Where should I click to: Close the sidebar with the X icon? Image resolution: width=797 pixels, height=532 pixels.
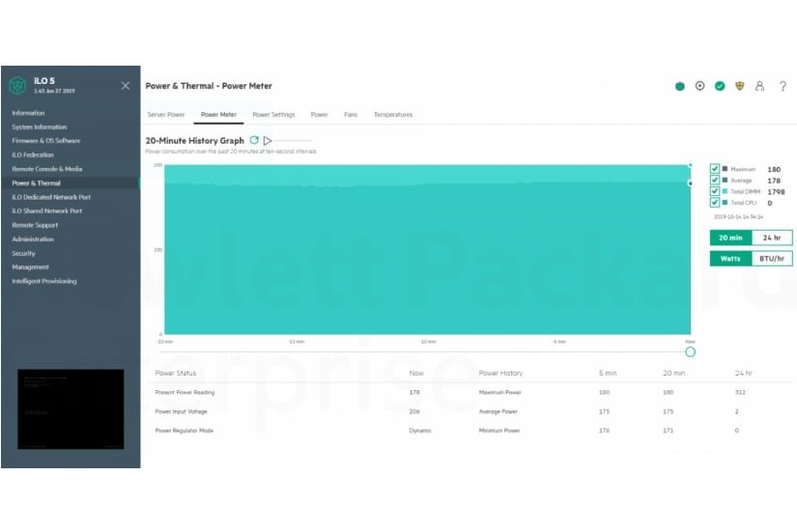point(126,86)
